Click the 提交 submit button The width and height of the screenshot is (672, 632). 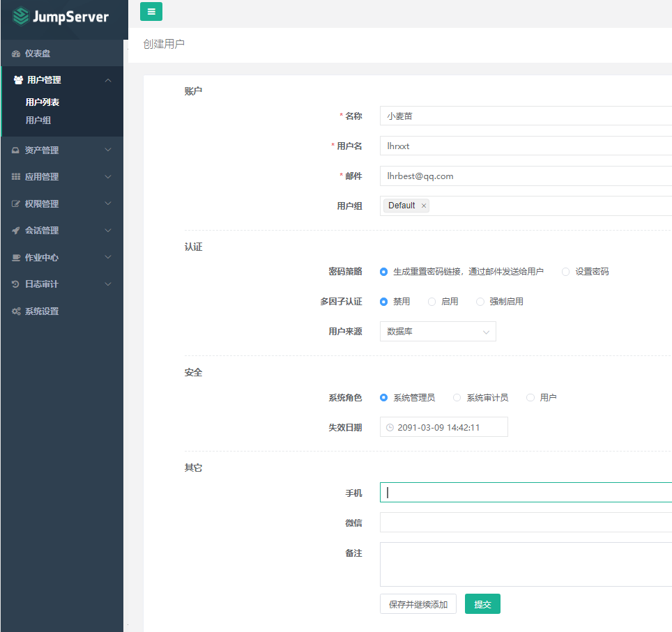[x=482, y=604]
